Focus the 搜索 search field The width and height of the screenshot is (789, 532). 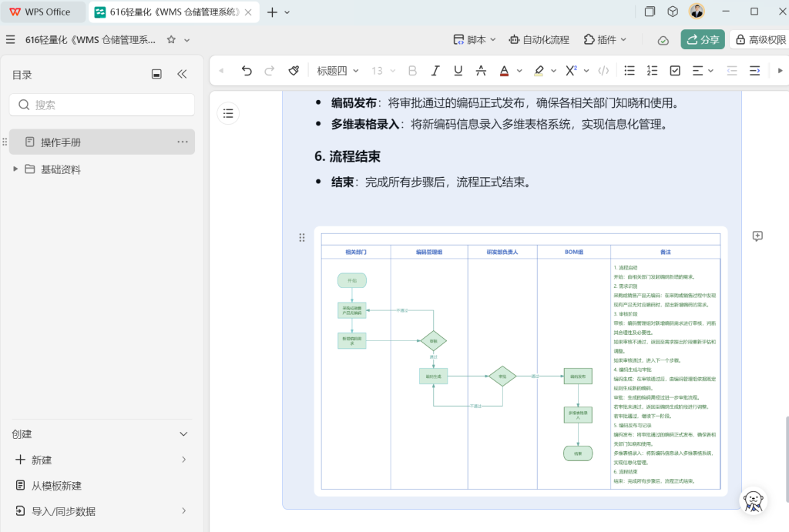(102, 105)
